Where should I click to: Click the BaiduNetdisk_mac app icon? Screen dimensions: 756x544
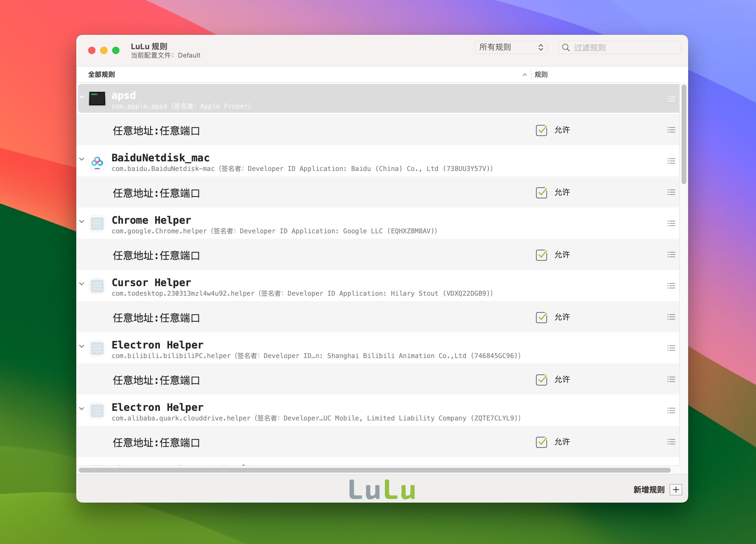[97, 162]
